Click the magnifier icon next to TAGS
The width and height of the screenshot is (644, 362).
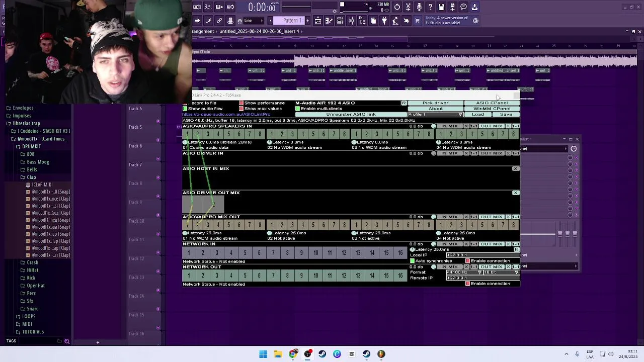pyautogui.click(x=67, y=341)
